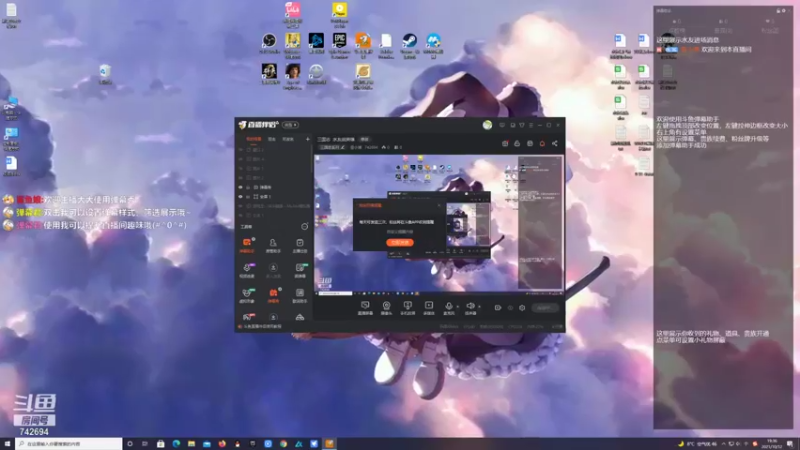The width and height of the screenshot is (800, 450).
Task: Show hidden system tray icons
Action: point(723,444)
